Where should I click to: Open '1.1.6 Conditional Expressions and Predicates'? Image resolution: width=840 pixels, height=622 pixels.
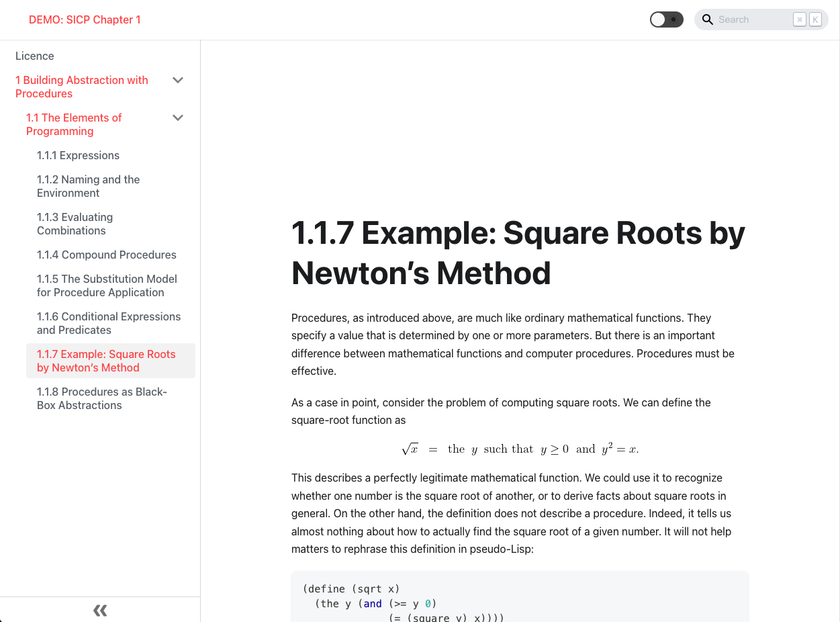[x=109, y=323]
